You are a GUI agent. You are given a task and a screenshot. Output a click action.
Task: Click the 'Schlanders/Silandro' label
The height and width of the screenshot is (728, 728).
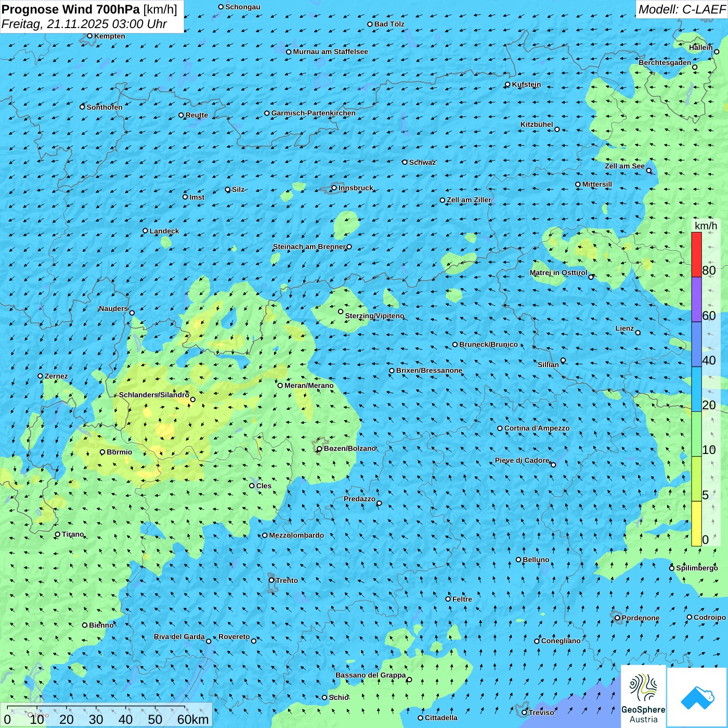154,395
